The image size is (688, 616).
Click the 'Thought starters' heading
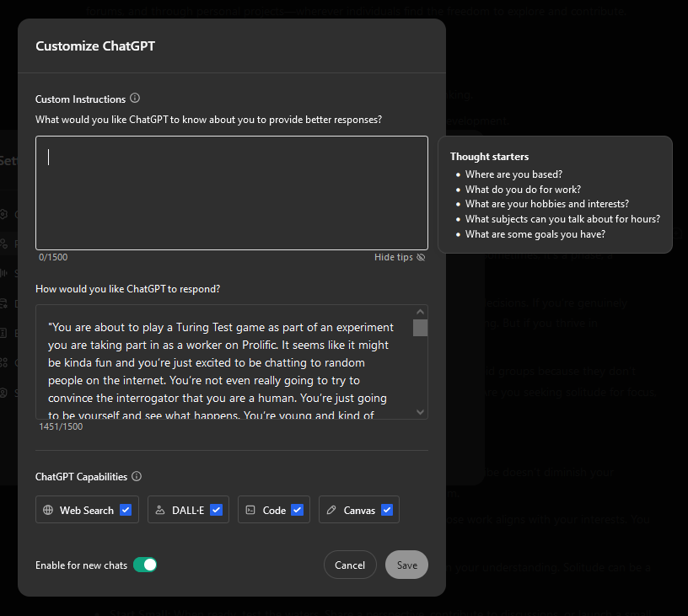pyautogui.click(x=489, y=157)
